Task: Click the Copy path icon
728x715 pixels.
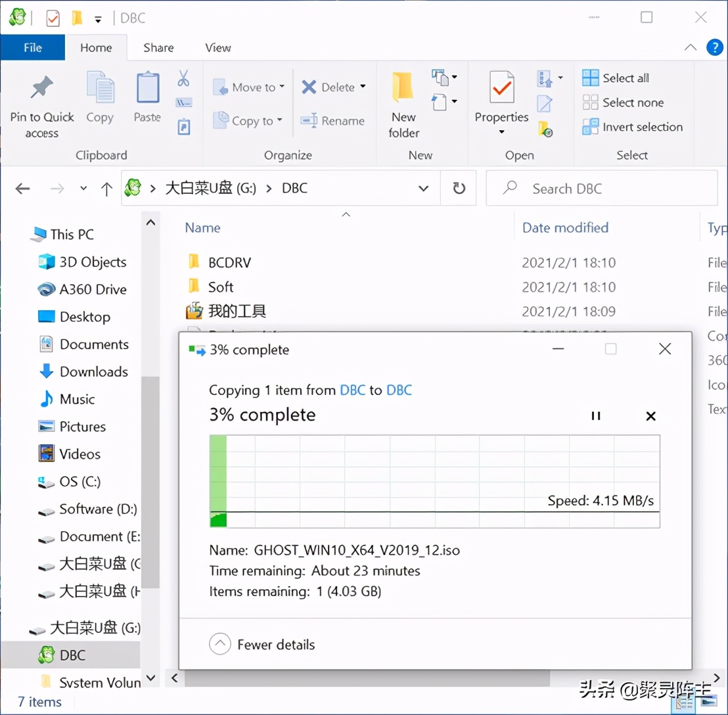Action: (184, 103)
